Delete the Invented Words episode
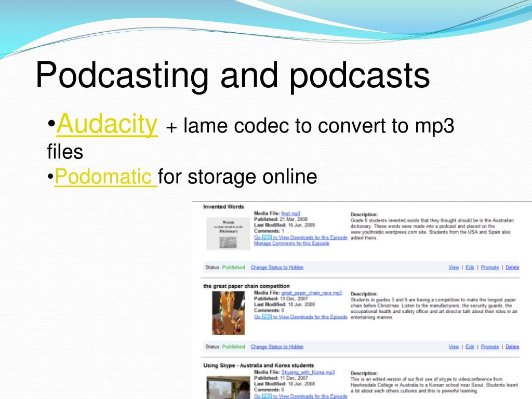Screen dimensions: 532x399 point(512,268)
